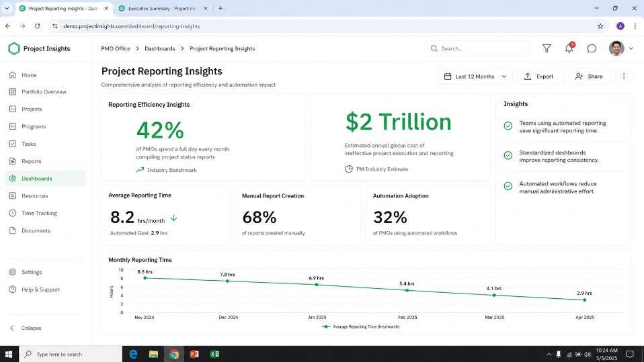Open a new browser tab
This screenshot has height=362, width=644.
coord(220,8)
